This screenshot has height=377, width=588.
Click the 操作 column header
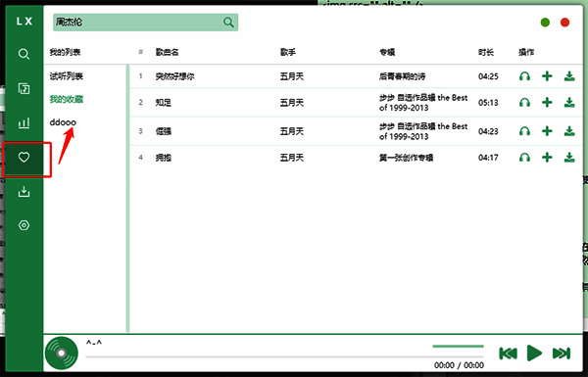(x=526, y=52)
